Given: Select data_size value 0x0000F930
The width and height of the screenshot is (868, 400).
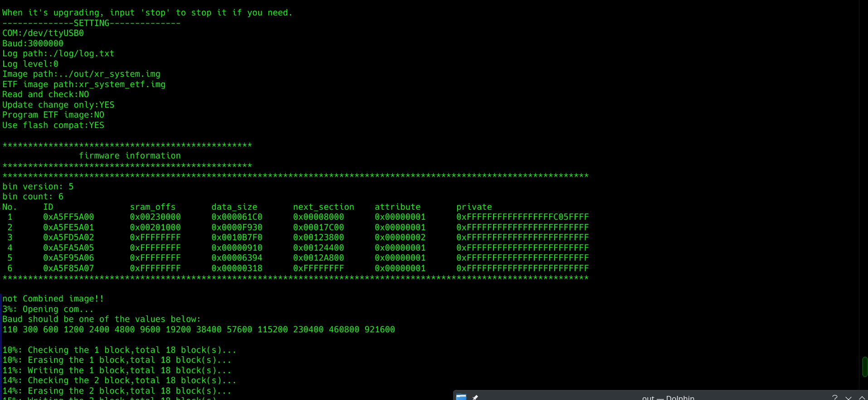Looking at the screenshot, I should (x=237, y=227).
